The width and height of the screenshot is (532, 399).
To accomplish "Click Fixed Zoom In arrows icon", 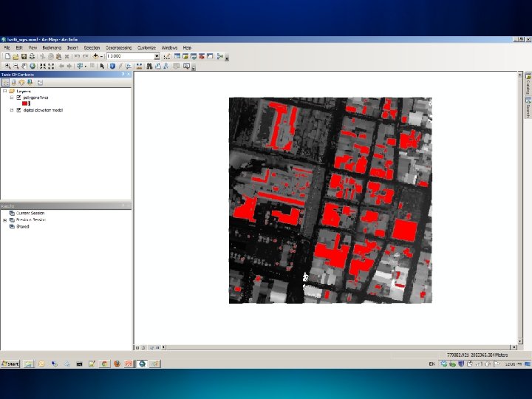I will click(43, 66).
